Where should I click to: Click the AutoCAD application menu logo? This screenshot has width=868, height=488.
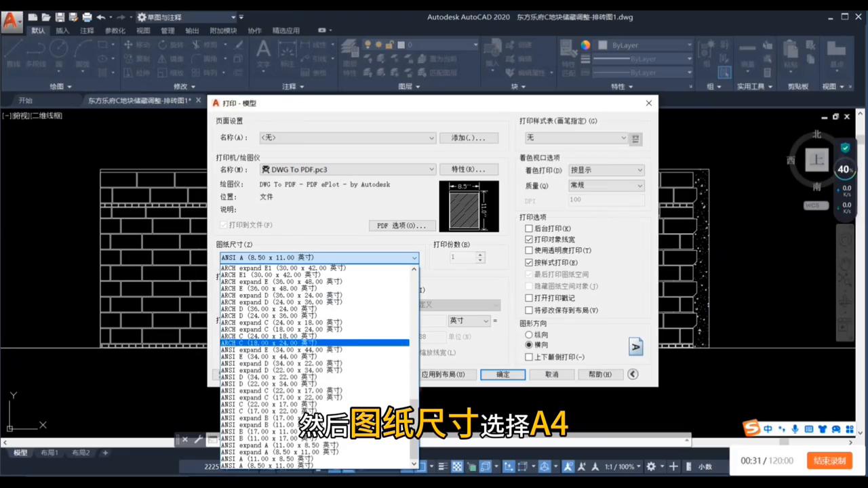coord(12,21)
